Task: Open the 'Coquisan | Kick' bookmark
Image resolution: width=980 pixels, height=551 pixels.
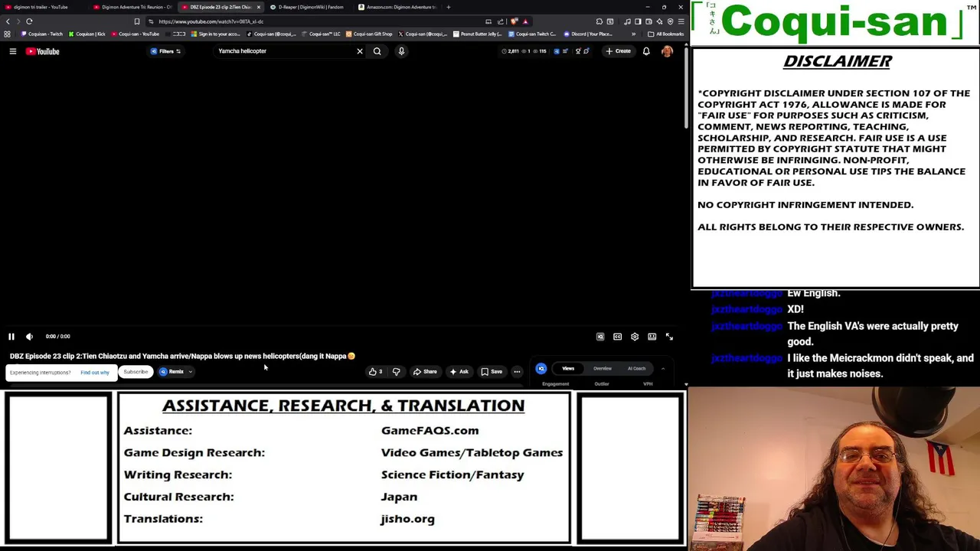Action: (87, 34)
